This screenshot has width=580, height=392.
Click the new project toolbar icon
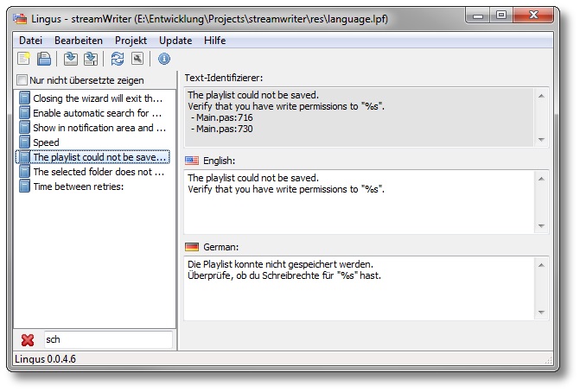pyautogui.click(x=23, y=59)
